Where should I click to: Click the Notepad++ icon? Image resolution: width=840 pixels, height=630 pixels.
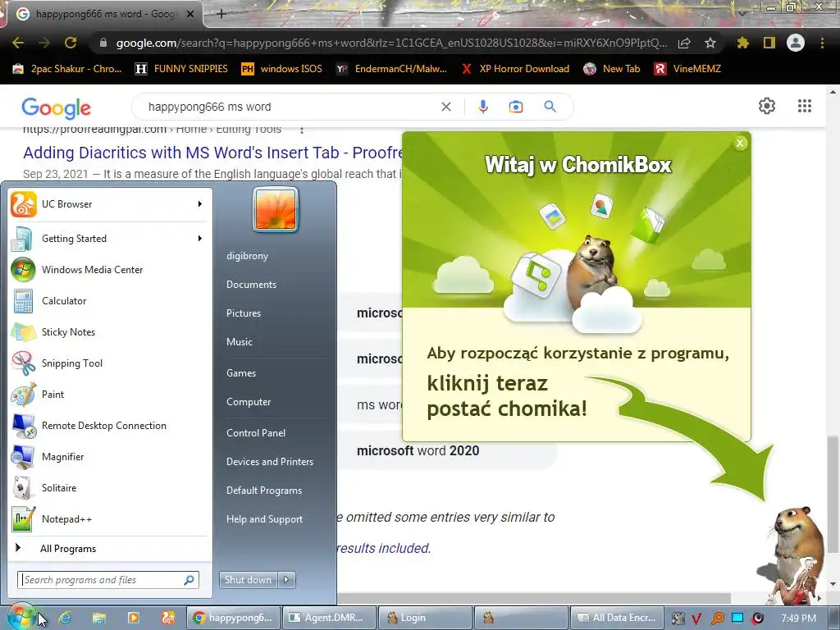pos(24,518)
